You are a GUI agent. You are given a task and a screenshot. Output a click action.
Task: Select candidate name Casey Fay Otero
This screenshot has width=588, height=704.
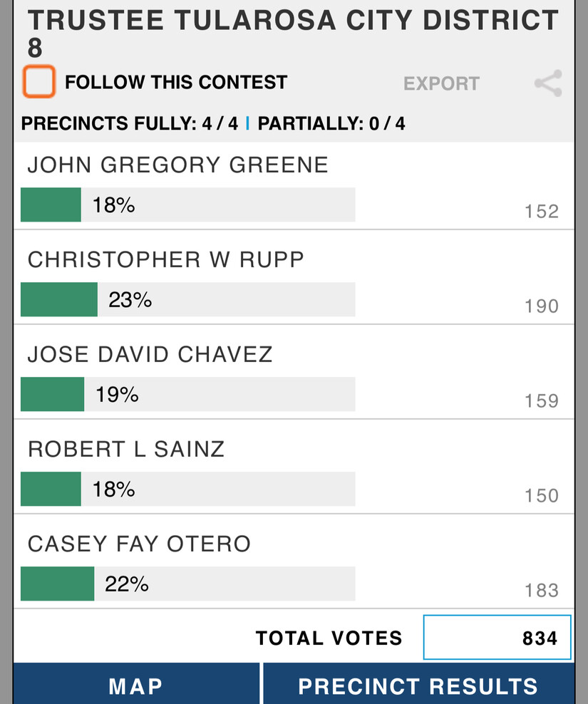pos(139,544)
